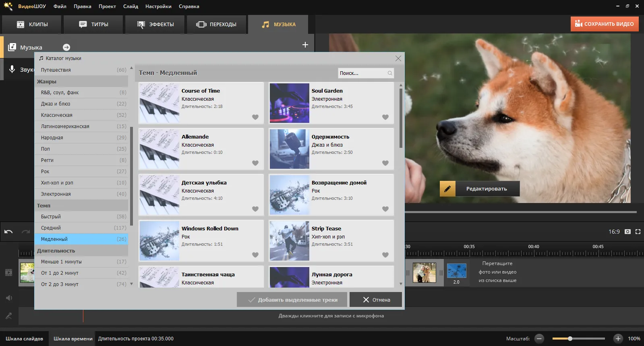Viewport: 644px width, 346px height.
Task: Click the Масштаб zoom slider handle
Action: coord(570,339)
